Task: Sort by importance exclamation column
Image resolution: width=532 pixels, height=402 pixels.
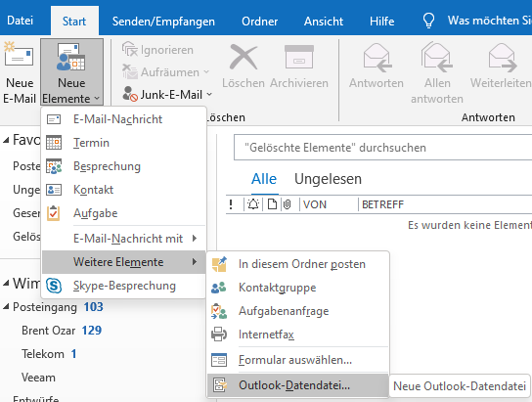Action: [231, 204]
